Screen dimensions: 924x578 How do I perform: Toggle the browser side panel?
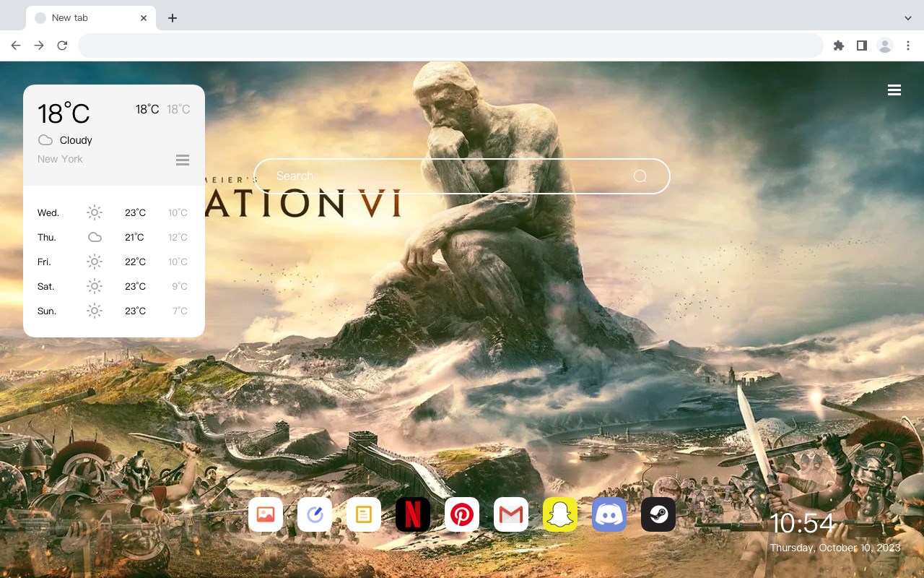[x=861, y=46]
